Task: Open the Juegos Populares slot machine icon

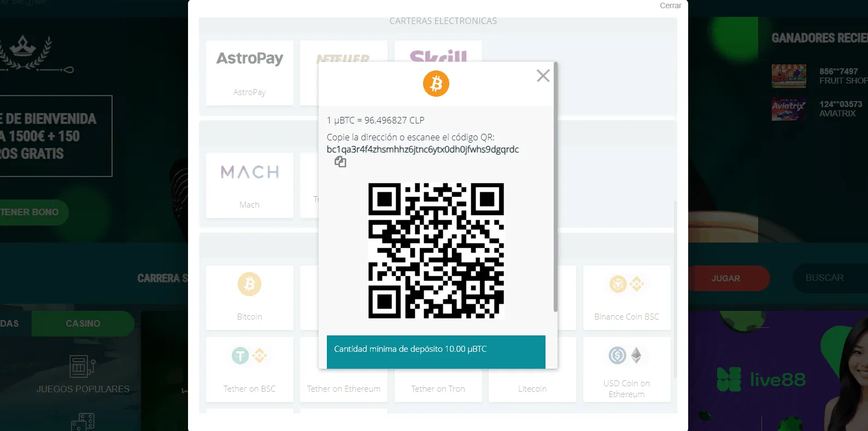Action: (83, 366)
